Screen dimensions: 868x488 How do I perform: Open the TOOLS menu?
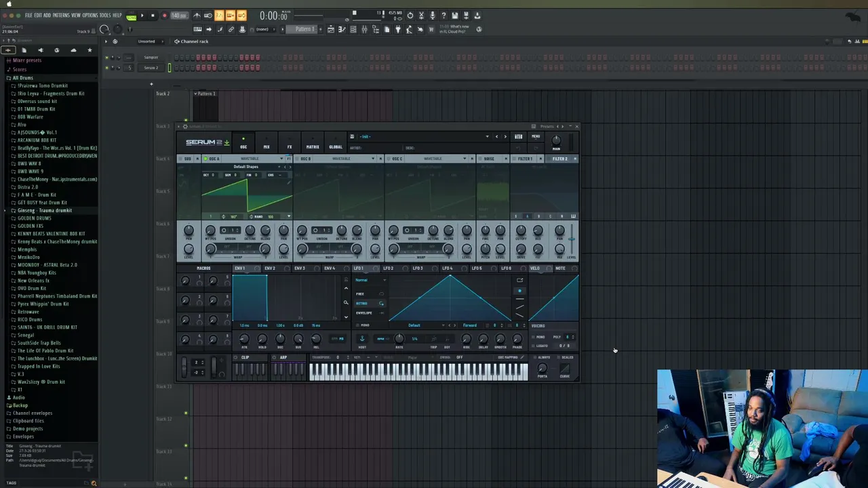coord(105,15)
